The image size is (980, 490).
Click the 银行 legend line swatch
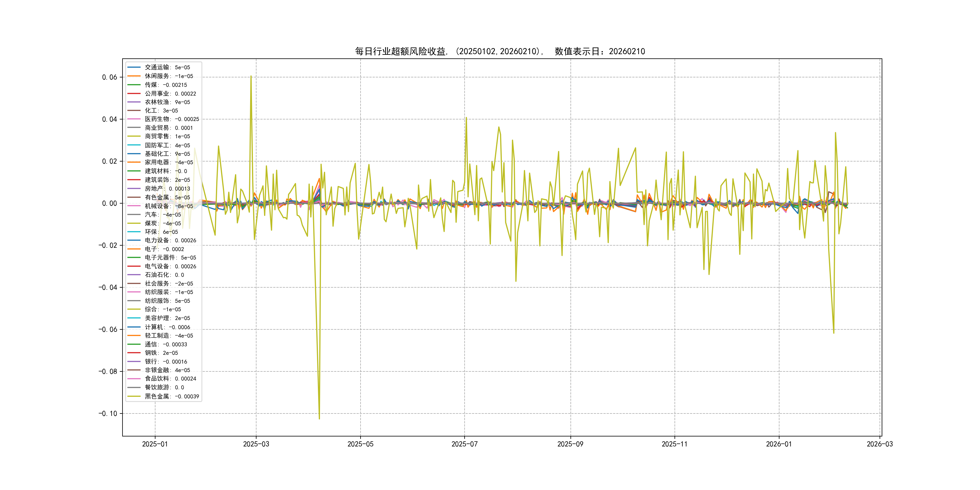pyautogui.click(x=134, y=361)
